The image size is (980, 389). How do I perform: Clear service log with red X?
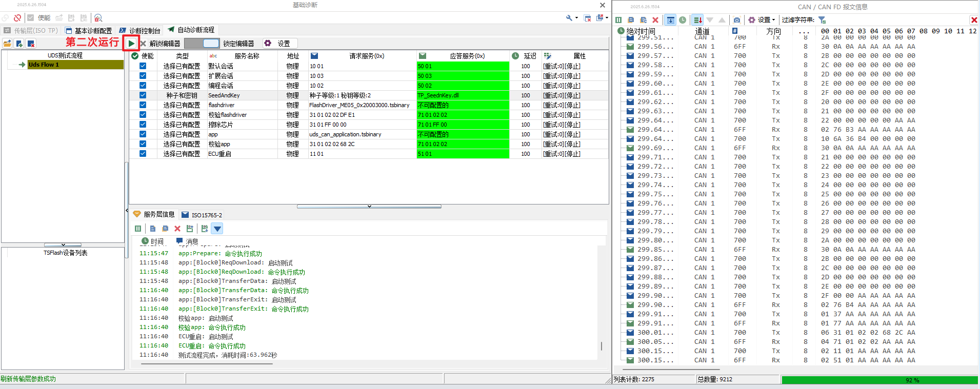[x=177, y=229]
